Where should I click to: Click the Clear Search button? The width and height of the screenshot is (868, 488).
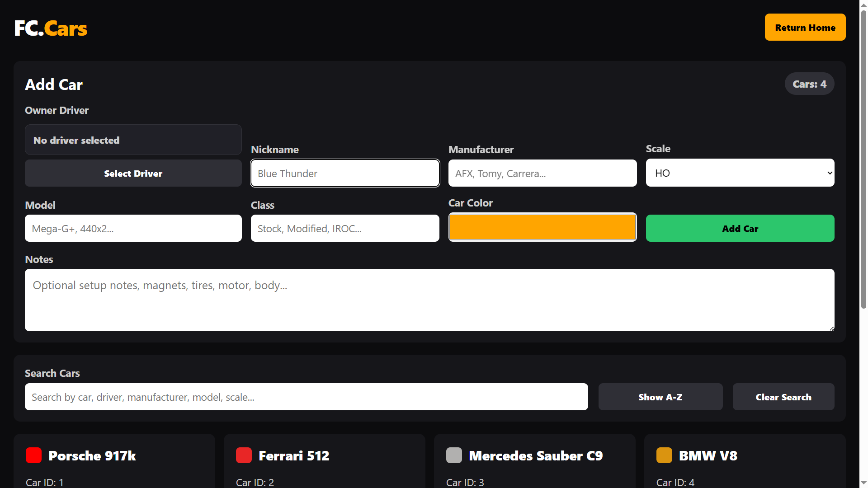coord(783,397)
